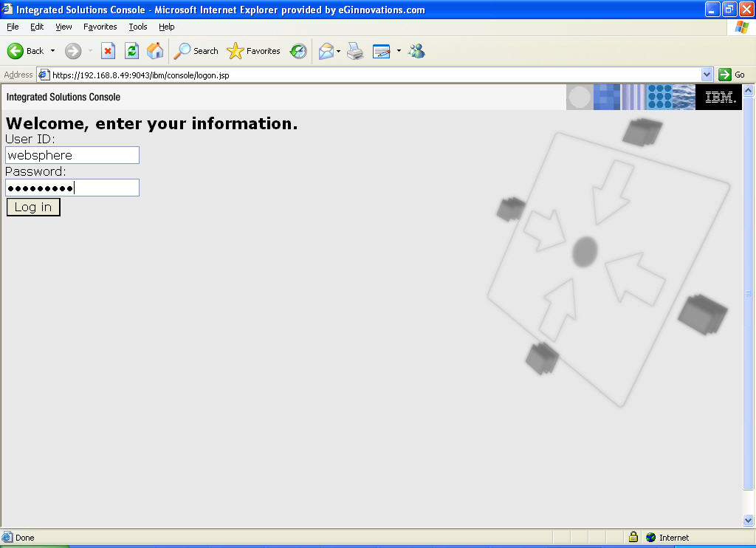Open the Edit menu
756x548 pixels.
click(37, 27)
